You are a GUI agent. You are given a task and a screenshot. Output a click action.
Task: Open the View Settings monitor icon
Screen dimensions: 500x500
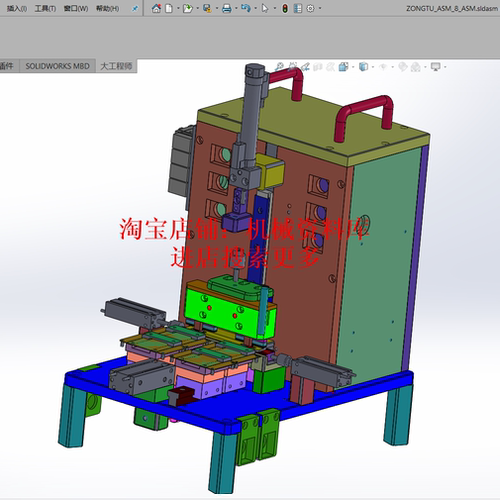point(435,67)
